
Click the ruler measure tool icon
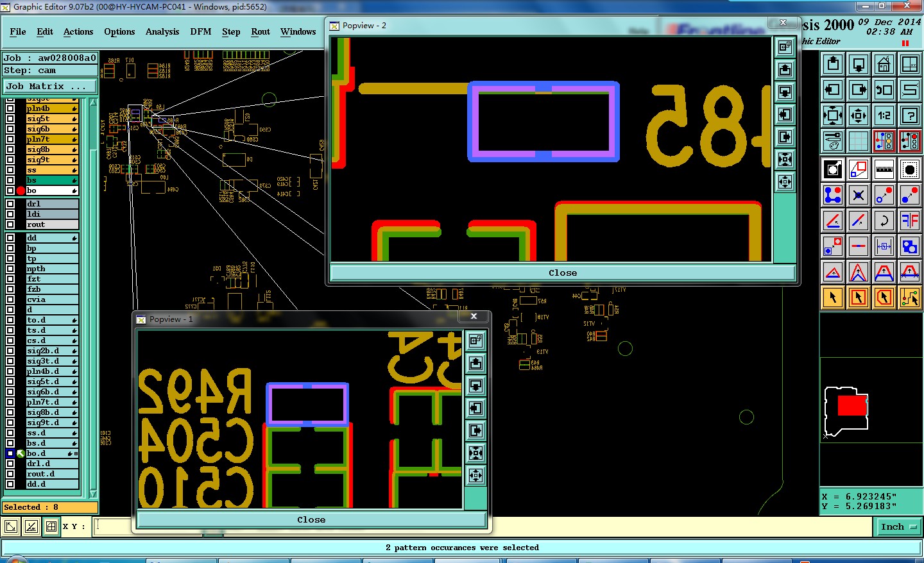click(x=884, y=169)
